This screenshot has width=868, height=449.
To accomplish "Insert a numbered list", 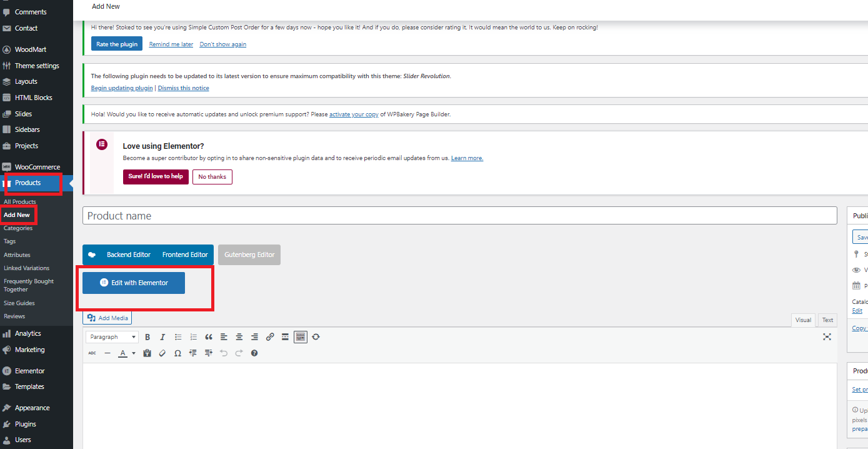I will point(193,337).
